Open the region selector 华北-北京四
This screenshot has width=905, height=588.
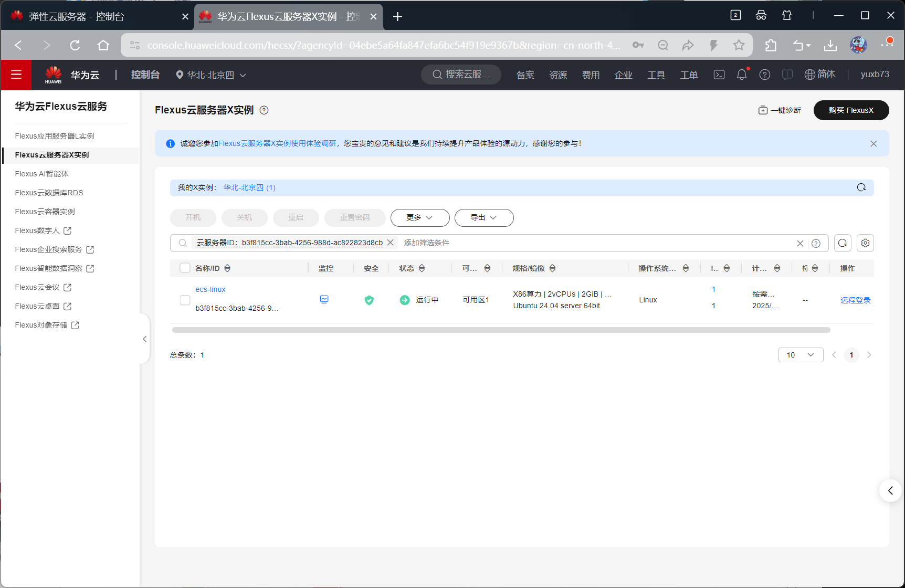tap(211, 75)
